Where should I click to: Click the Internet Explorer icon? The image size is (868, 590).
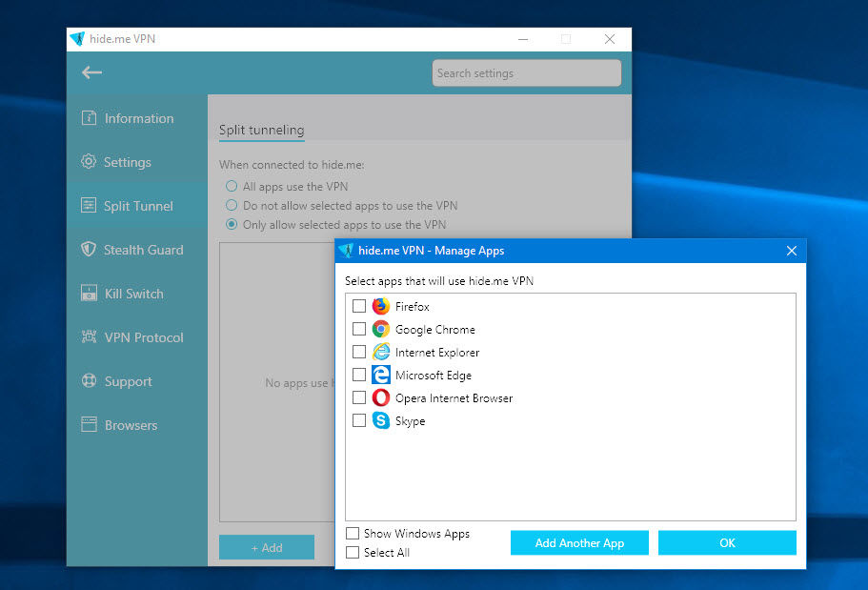point(381,352)
